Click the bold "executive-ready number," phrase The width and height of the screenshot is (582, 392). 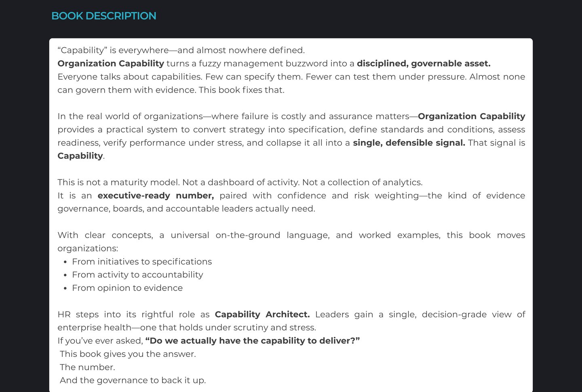pos(156,196)
